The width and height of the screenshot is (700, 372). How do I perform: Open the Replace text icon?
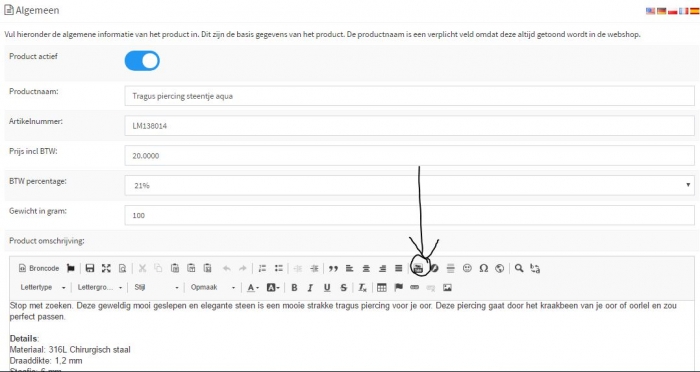535,268
